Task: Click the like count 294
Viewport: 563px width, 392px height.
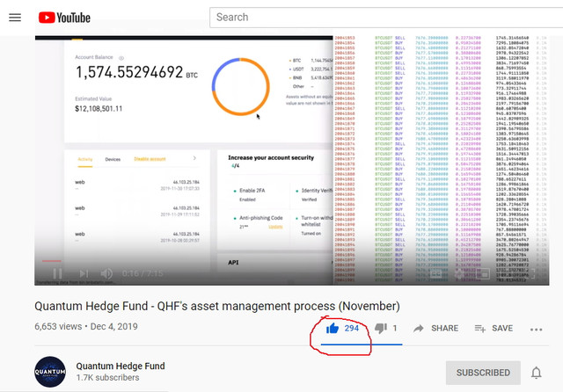Action: [352, 328]
